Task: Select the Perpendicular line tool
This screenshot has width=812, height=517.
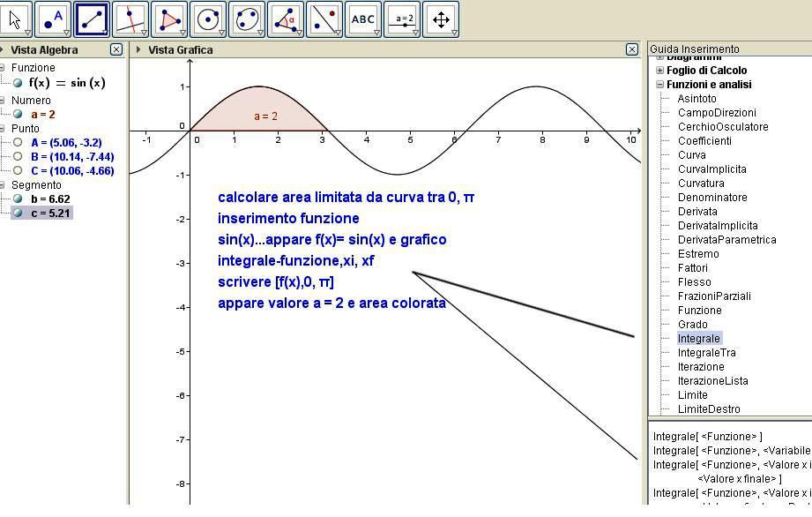Action: 130,19
